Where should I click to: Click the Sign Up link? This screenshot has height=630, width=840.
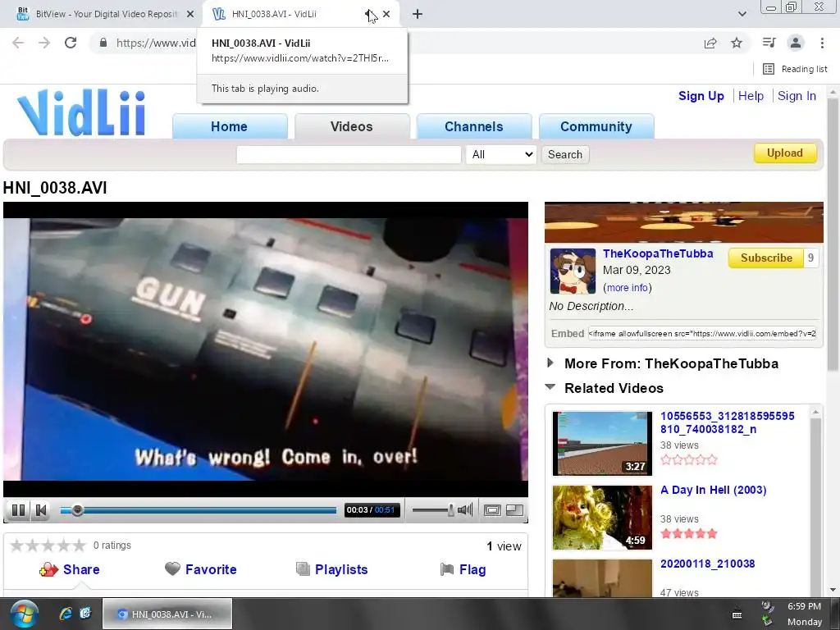[701, 96]
